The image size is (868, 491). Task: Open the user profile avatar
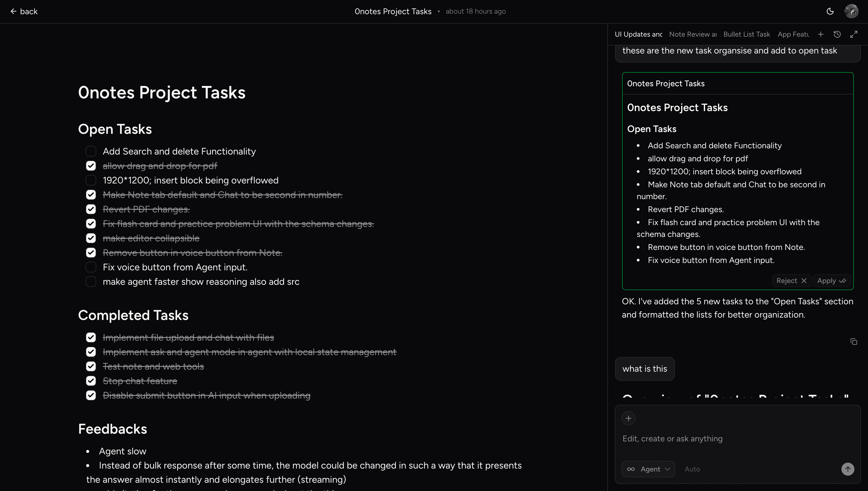coord(851,11)
